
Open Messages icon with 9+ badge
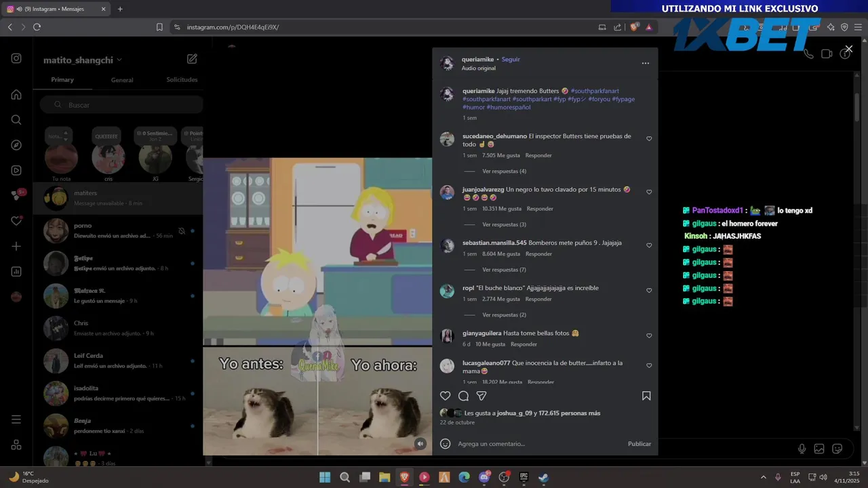pyautogui.click(x=17, y=195)
